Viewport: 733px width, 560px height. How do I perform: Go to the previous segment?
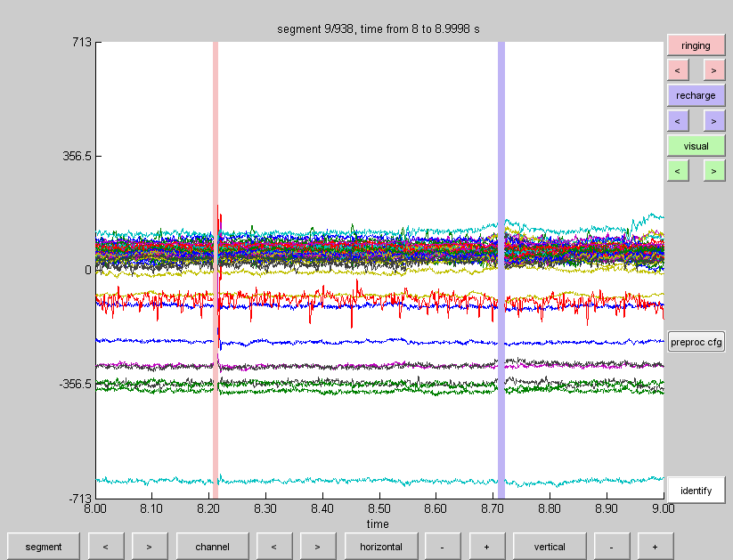coord(106,547)
